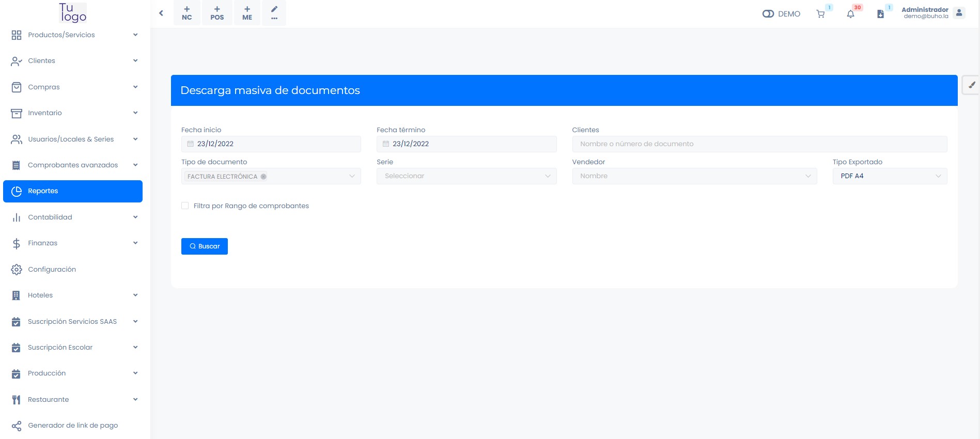
Task: Click the pencil edit shortcuts icon
Action: pyautogui.click(x=274, y=13)
